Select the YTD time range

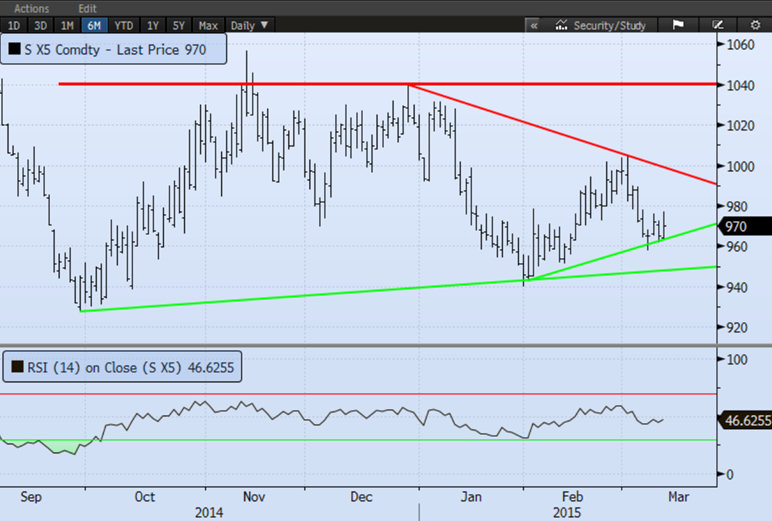123,24
